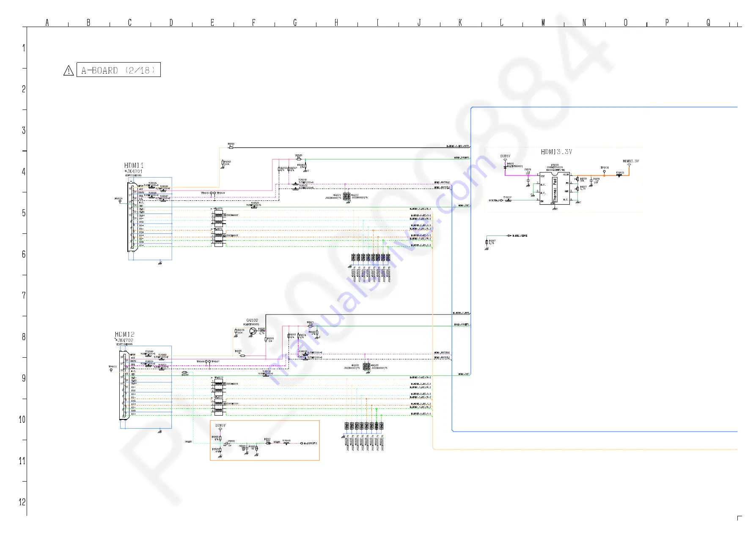Click the Thermal Pad label inside the IC
Screen dimensions: 756x534
click(555, 189)
